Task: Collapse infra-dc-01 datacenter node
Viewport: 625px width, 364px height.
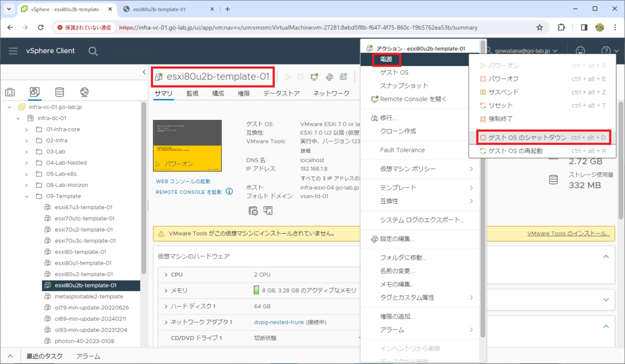Action: [x=18, y=118]
